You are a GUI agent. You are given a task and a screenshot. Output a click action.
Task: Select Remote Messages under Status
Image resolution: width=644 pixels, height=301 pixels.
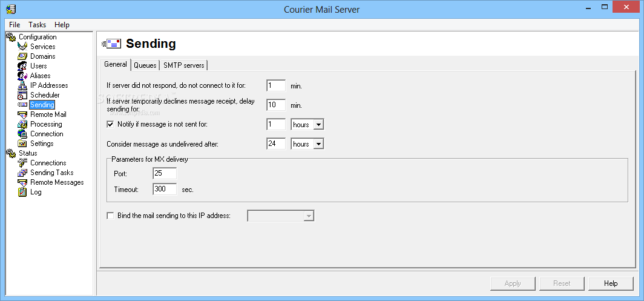click(57, 182)
